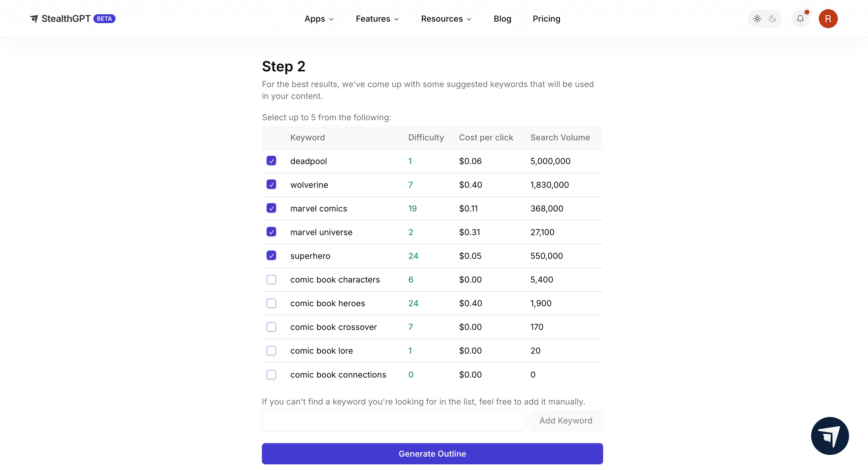Open the Resources dropdown

point(446,19)
